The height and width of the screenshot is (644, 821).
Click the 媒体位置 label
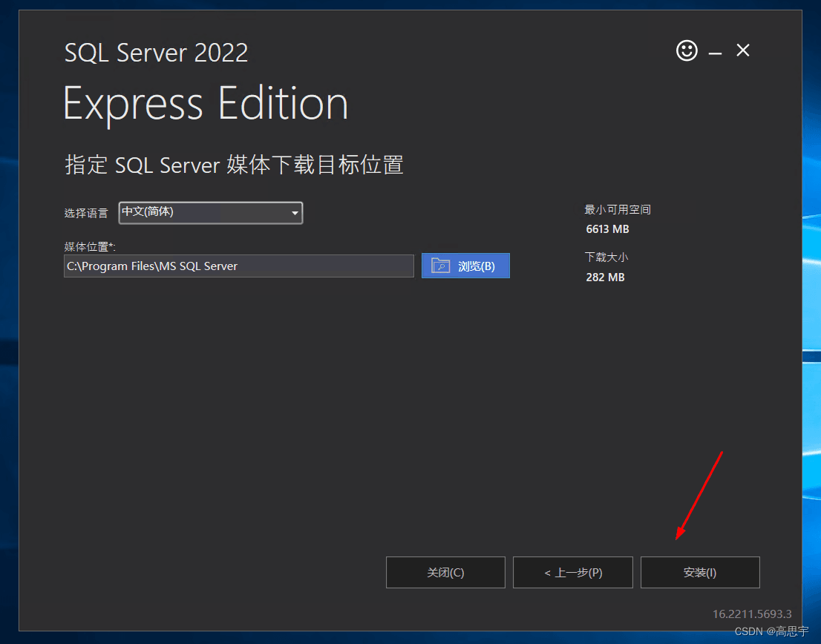click(90, 246)
